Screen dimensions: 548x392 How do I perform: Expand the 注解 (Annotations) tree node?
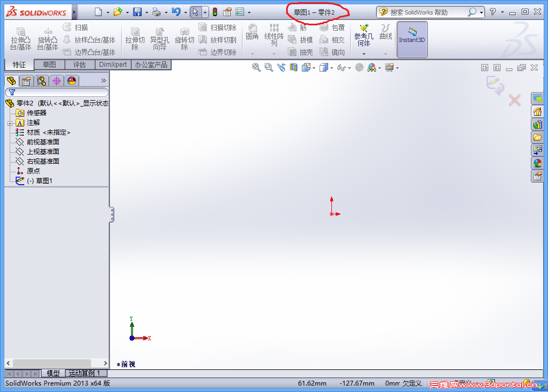click(x=10, y=123)
